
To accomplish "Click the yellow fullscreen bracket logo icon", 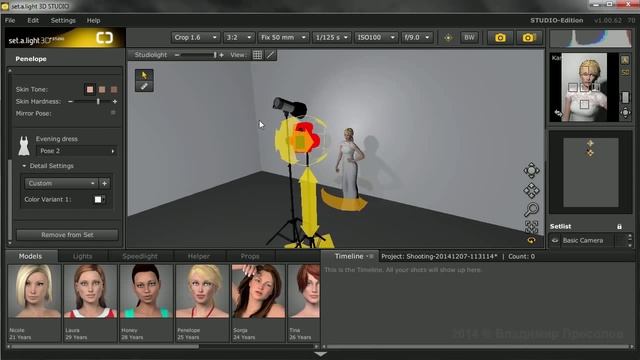I will pos(104,38).
